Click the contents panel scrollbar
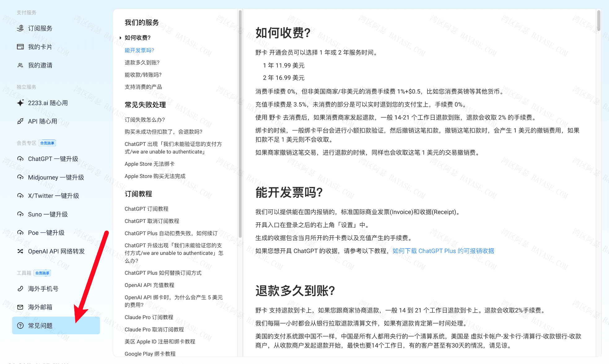The height and width of the screenshot is (364, 609). tap(240, 124)
